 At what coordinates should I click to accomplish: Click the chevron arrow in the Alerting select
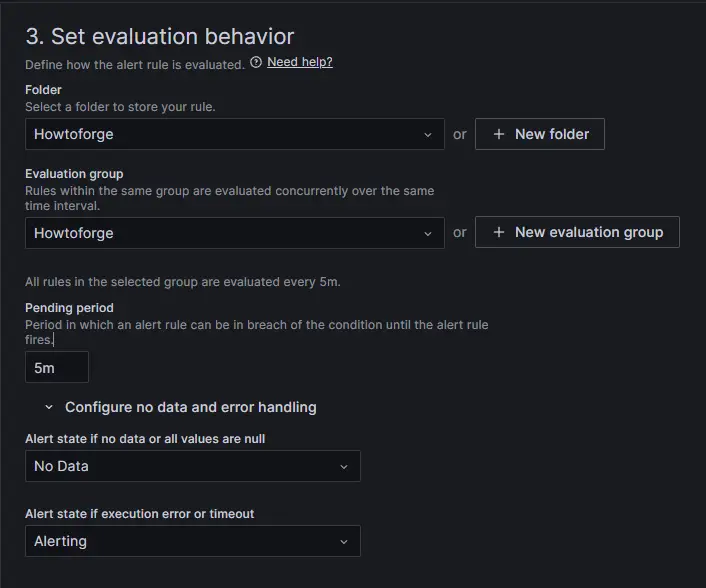[344, 541]
